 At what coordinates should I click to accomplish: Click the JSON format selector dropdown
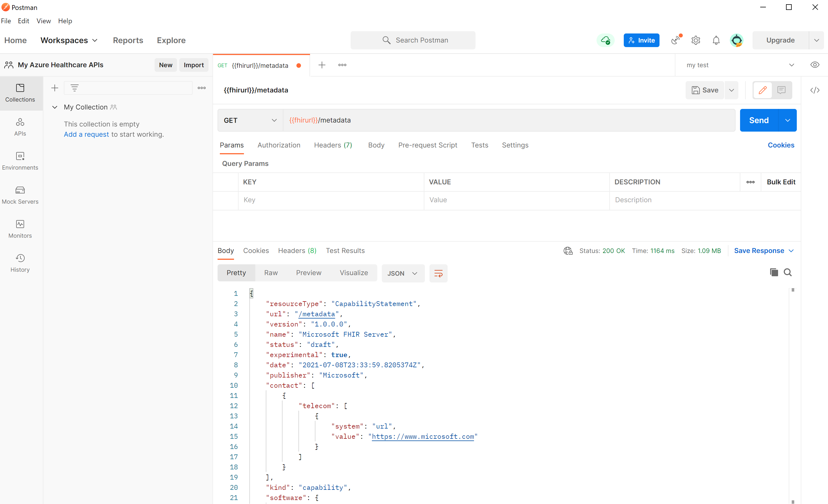click(x=402, y=273)
